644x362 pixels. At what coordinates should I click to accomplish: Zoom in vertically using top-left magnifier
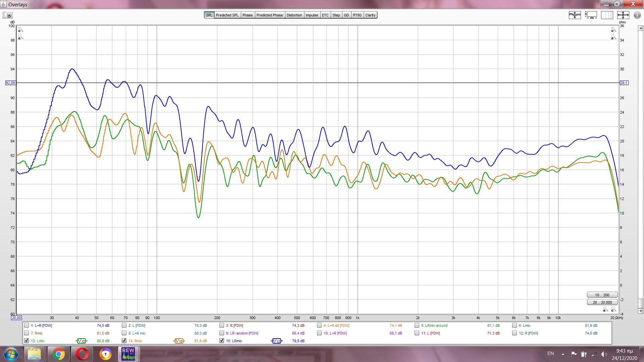[x=20, y=30]
